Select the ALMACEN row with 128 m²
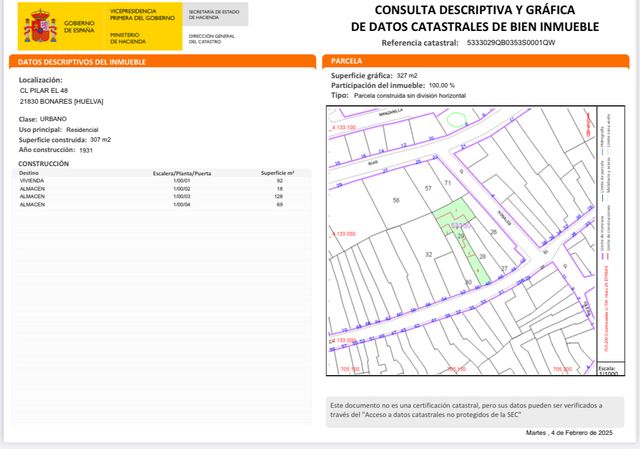The image size is (640, 449). coord(150,196)
